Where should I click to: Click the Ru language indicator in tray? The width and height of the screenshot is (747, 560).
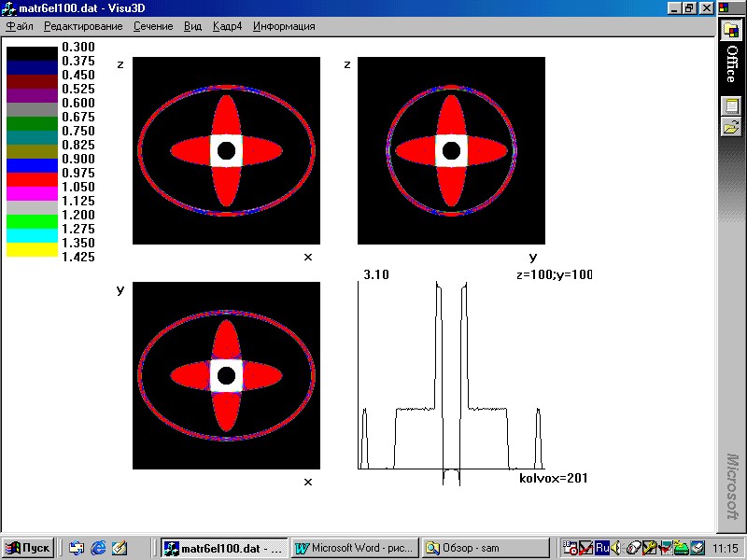tap(602, 548)
